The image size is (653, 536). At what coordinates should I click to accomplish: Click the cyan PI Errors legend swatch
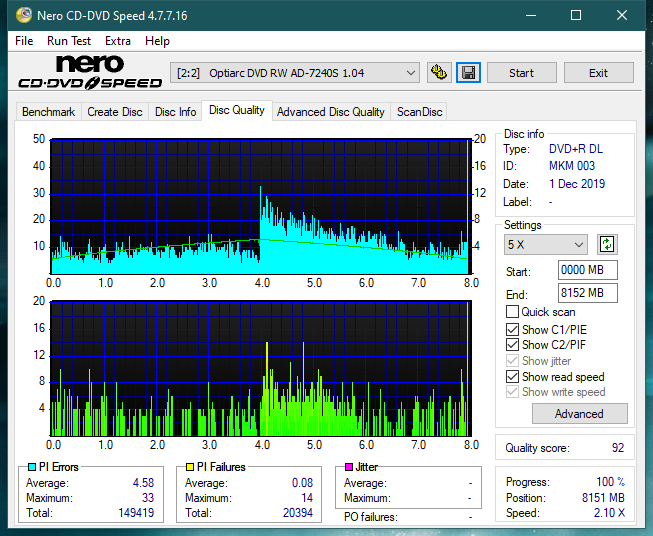32,467
